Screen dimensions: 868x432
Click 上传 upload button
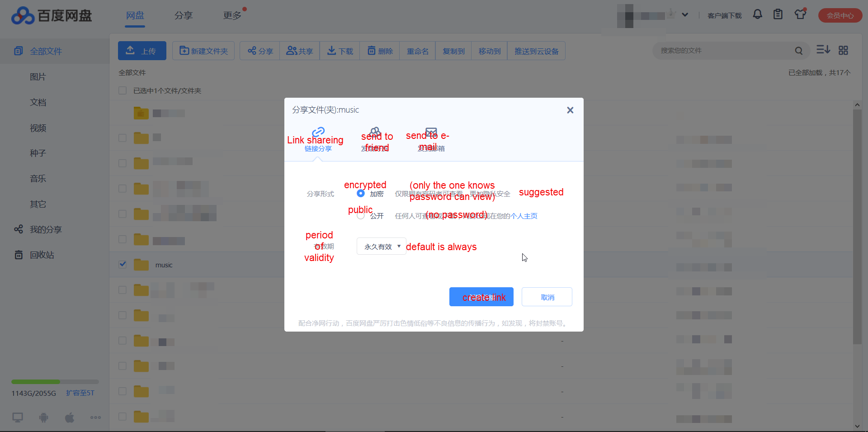142,51
